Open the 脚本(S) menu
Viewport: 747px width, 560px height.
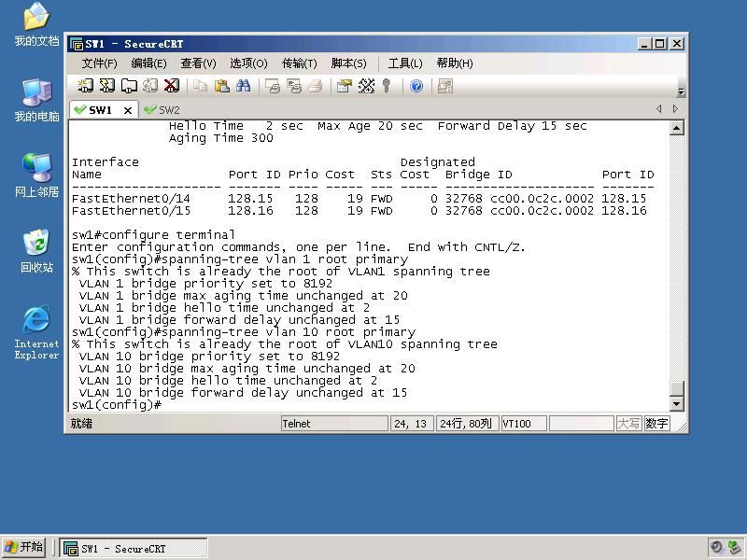348,63
